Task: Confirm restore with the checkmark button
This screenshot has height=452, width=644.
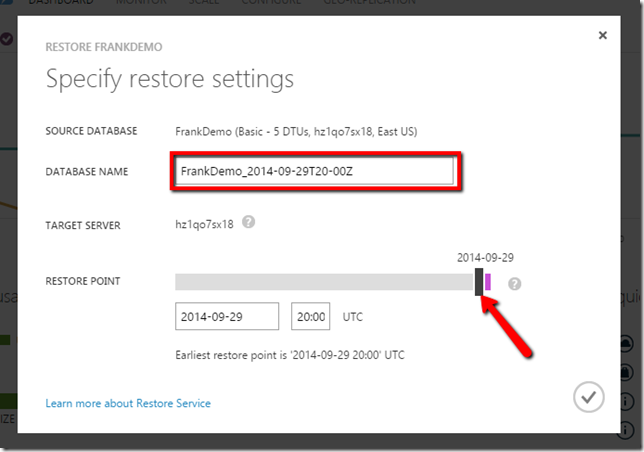Action: click(589, 397)
